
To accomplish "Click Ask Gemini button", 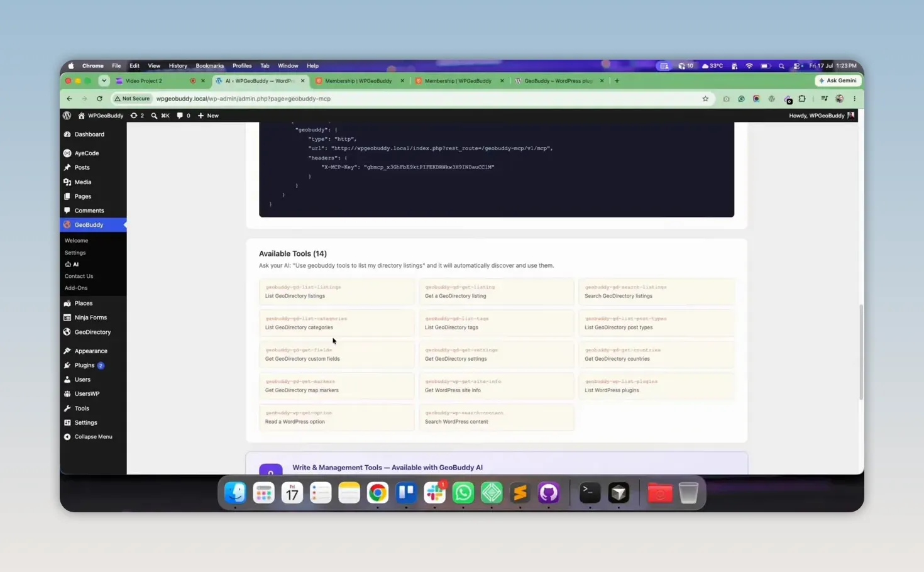I will click(x=838, y=80).
